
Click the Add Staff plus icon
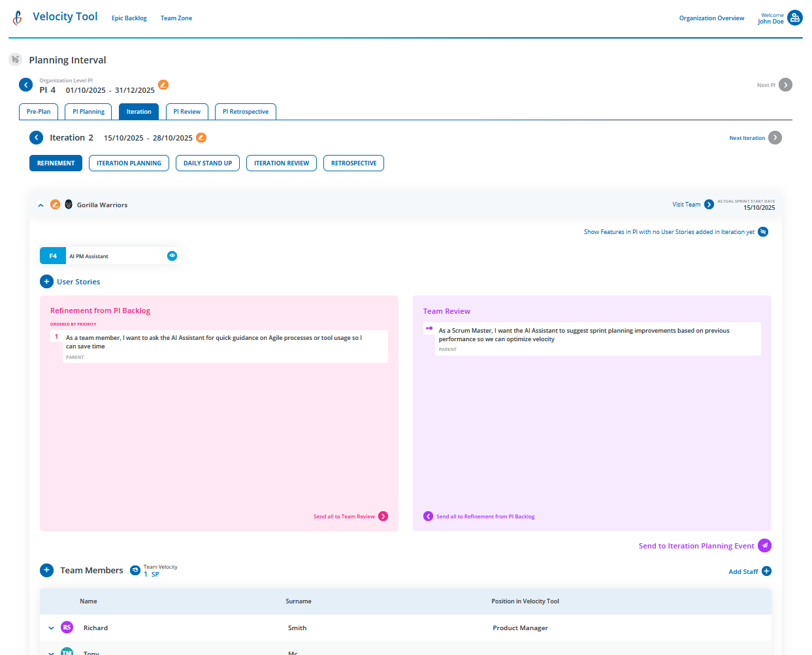[767, 571]
